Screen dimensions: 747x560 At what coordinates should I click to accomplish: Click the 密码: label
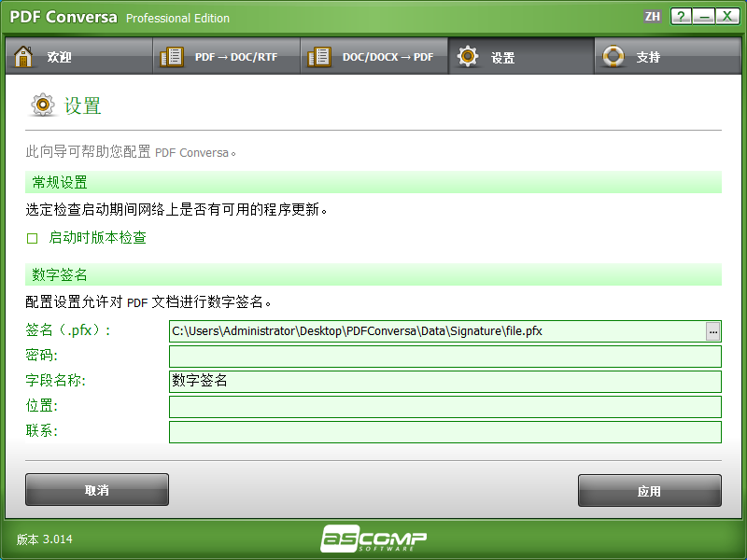[41, 356]
